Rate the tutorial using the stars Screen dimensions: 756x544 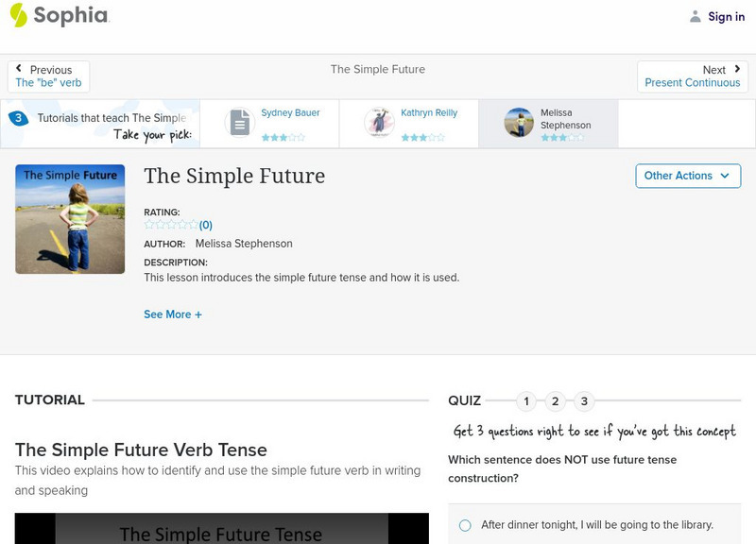[171, 225]
